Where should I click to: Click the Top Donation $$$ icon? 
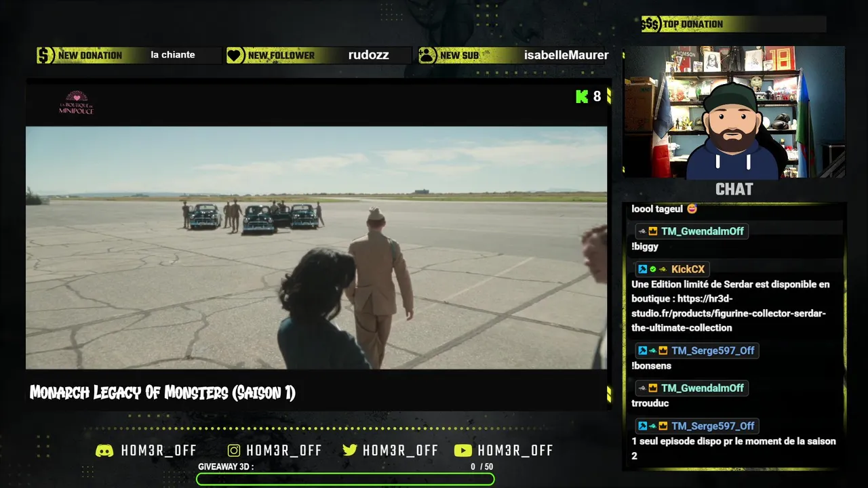[651, 24]
